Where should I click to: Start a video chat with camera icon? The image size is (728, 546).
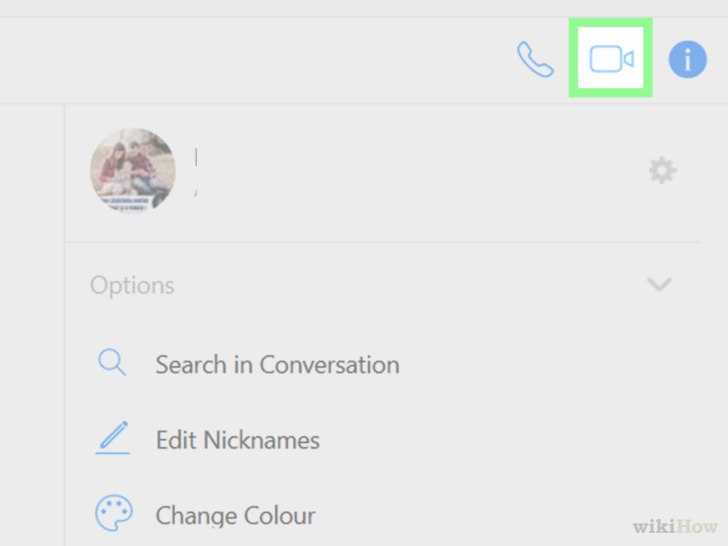pyautogui.click(x=611, y=59)
